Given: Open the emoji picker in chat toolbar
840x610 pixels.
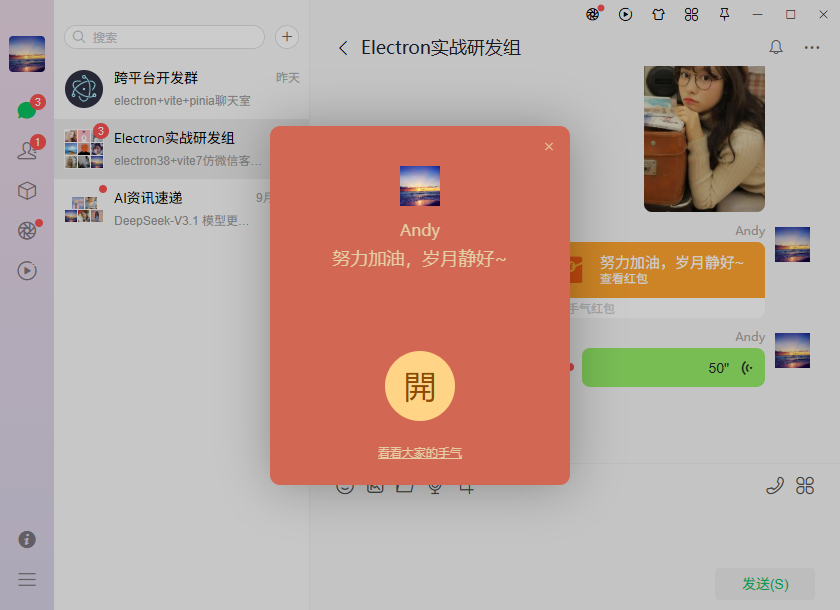Looking at the screenshot, I should point(345,486).
